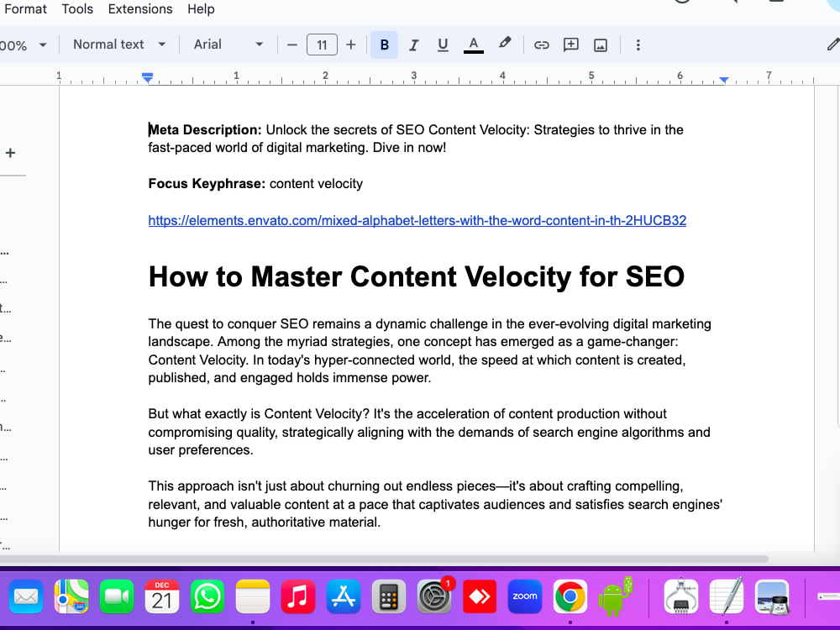Click the add comment icon

(571, 45)
